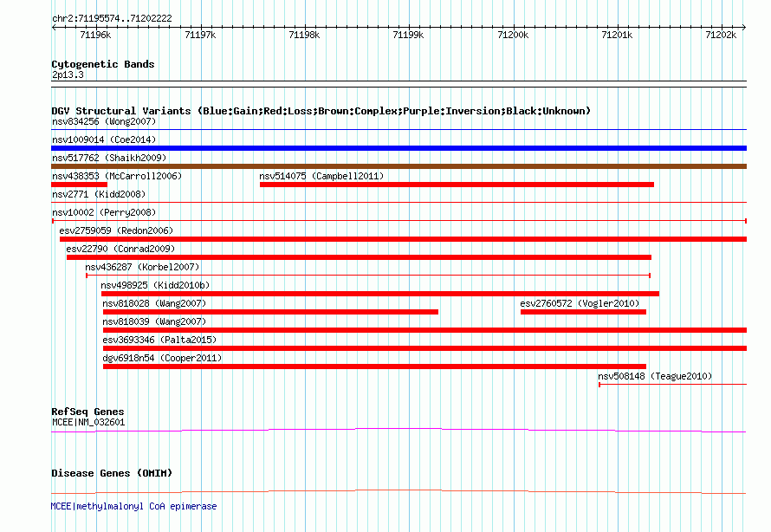The width and height of the screenshot is (771, 532).
Task: Select the nsv438353 (McCarroll2006) variant label
Action: click(117, 176)
